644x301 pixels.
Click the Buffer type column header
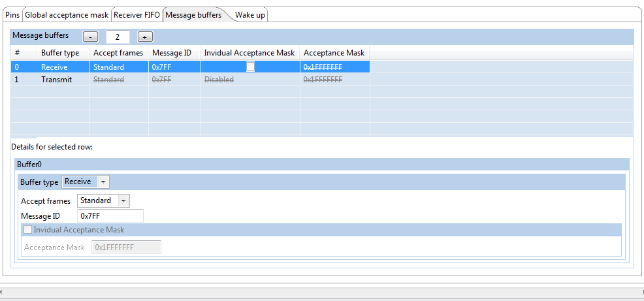(x=63, y=53)
